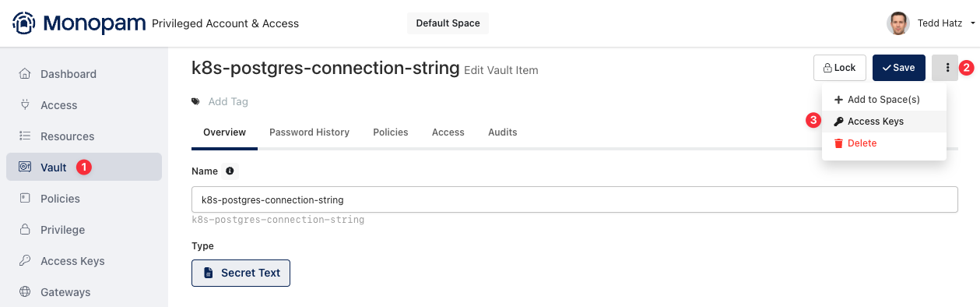Select the Secret Text type button
This screenshot has width=980, height=307.
coord(241,273)
